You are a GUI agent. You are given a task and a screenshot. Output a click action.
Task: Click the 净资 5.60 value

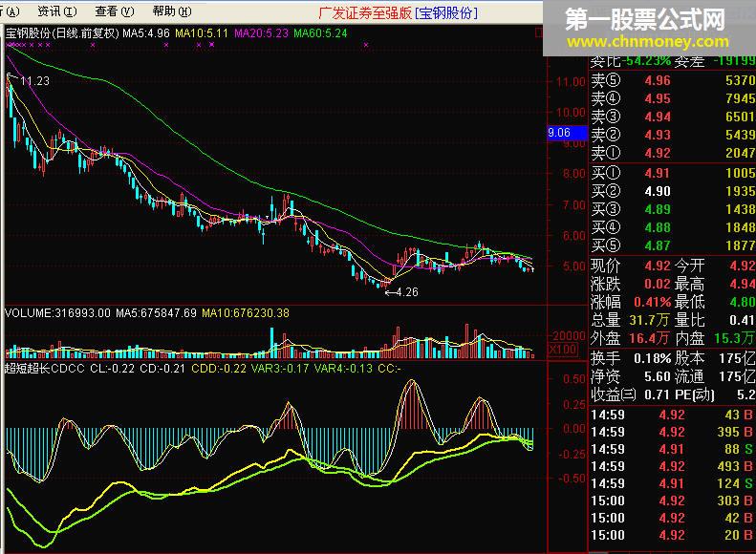pyautogui.click(x=658, y=376)
